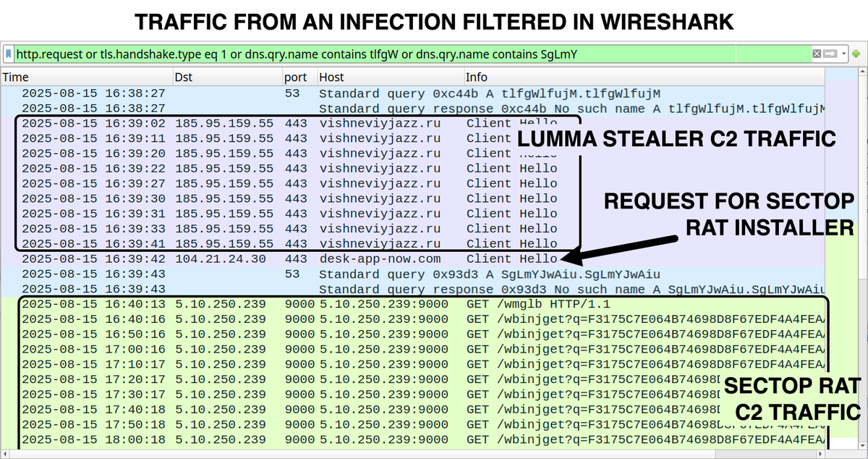Select the 'No such name A tlfgWlfujM' response row
This screenshot has height=459, width=868.
click(412, 109)
